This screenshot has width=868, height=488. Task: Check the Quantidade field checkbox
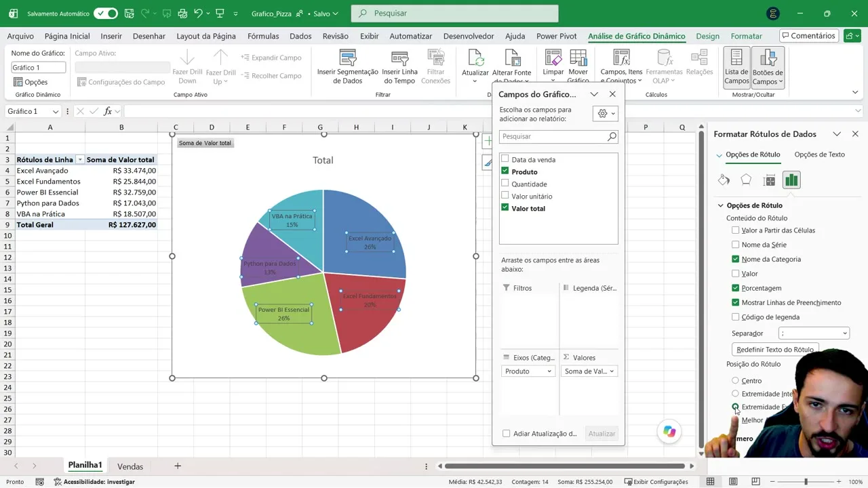point(505,184)
